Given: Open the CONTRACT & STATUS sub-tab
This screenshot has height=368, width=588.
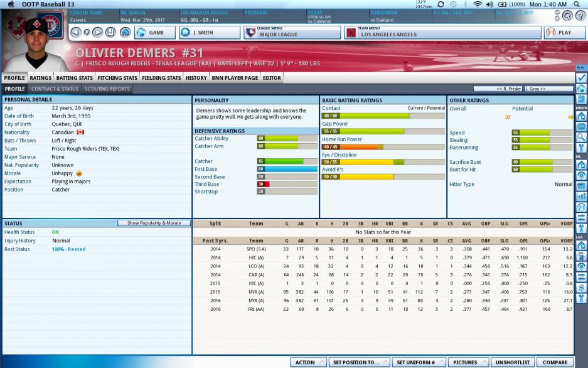Looking at the screenshot, I should [55, 89].
